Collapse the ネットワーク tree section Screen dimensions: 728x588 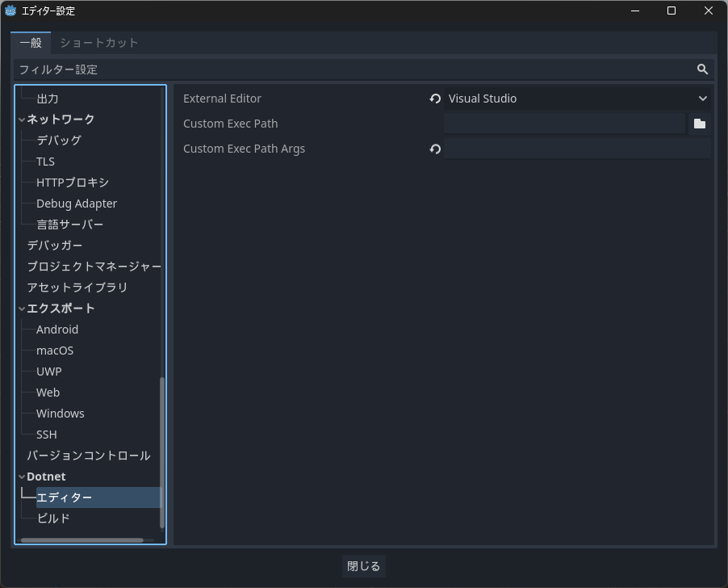[x=21, y=120]
